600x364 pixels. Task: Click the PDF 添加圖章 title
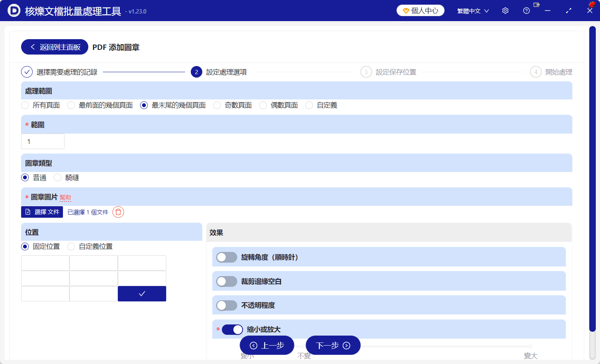coord(116,47)
